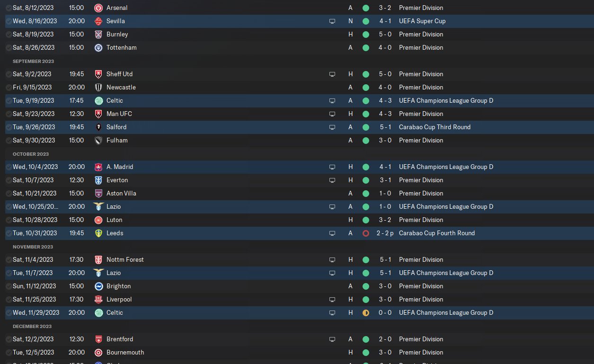594x364 pixels.
Task: Click the Lazio badge on 10/25 fixture
Action: pyautogui.click(x=98, y=207)
